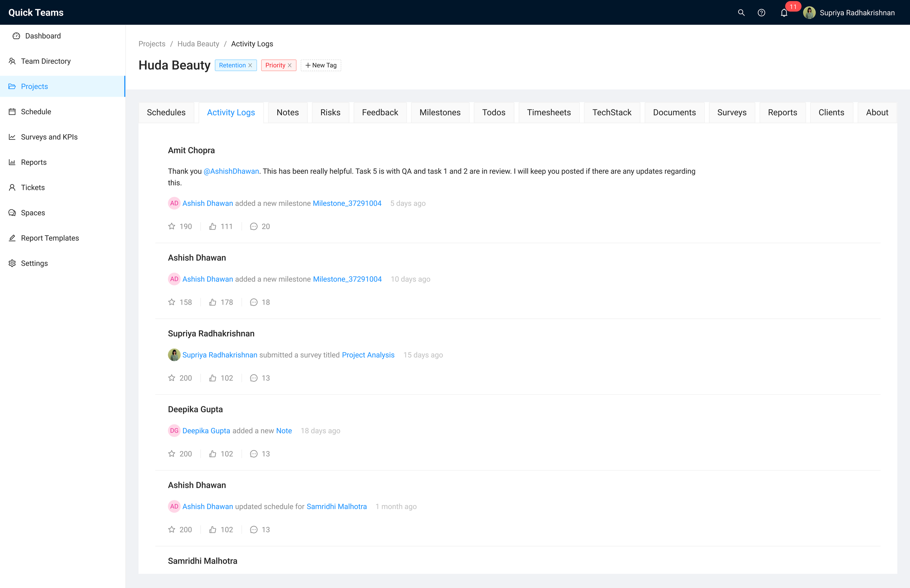Like Ashish Dhawan's 10 days ago post
910x588 pixels.
[x=213, y=302]
